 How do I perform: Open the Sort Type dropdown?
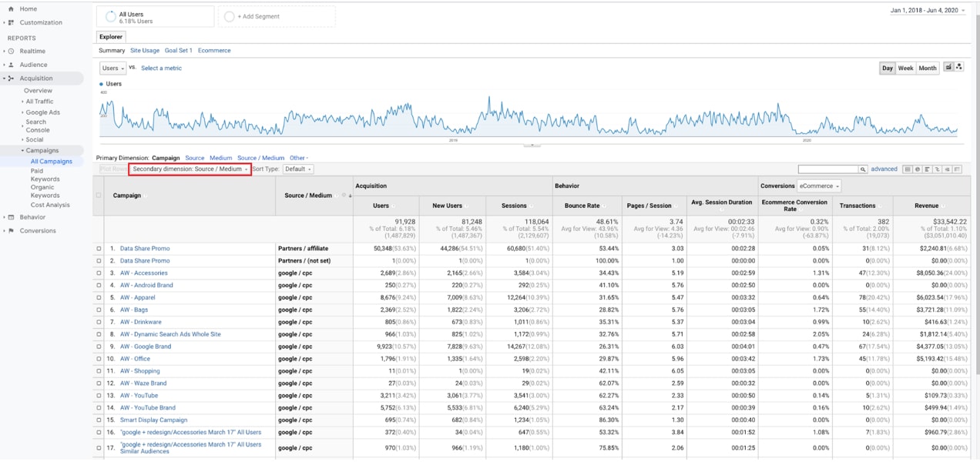[x=296, y=167]
